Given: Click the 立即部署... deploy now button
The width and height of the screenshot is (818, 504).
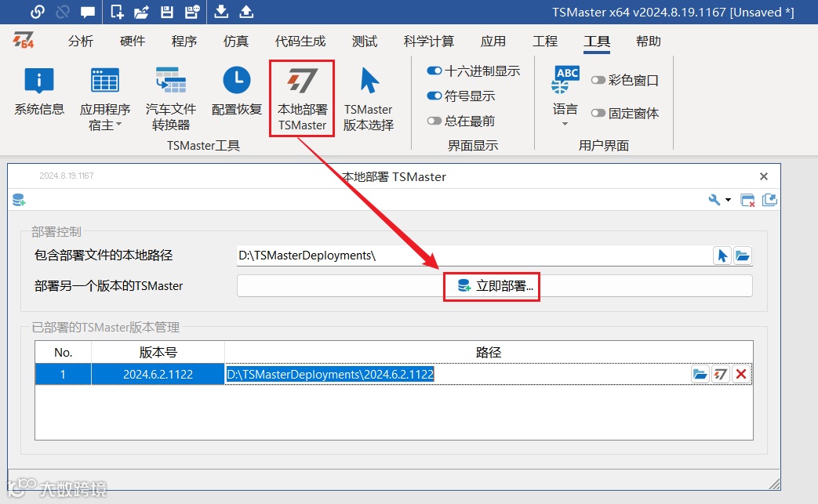Looking at the screenshot, I should (x=495, y=285).
